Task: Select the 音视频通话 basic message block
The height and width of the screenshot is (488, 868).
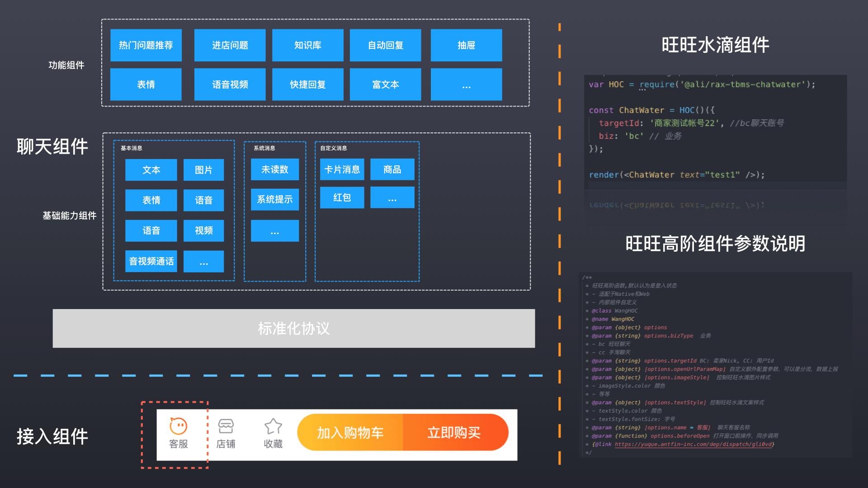Action: coord(151,261)
